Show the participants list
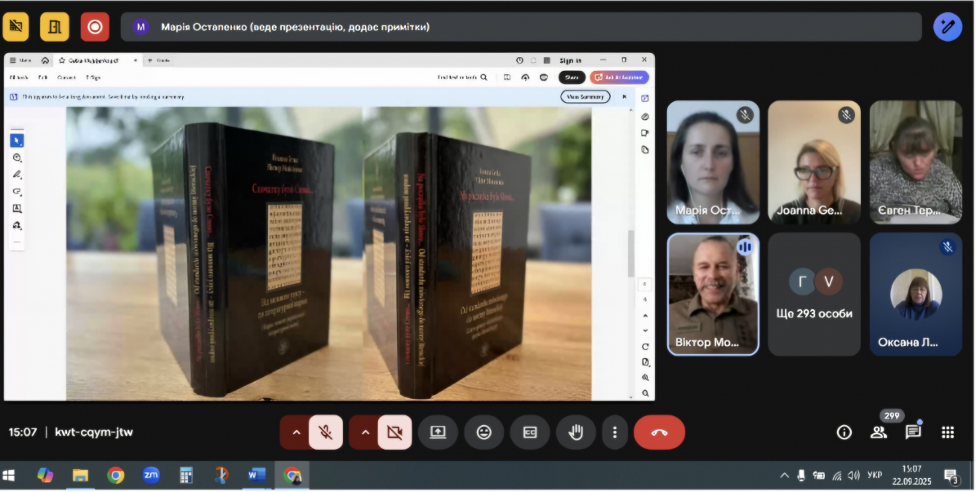The image size is (980, 492). click(879, 432)
